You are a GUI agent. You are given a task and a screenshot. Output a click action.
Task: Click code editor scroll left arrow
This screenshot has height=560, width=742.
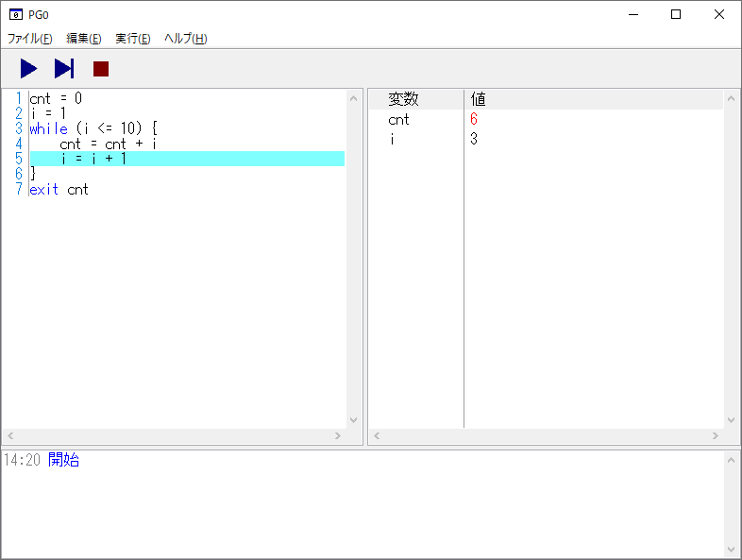(10, 435)
